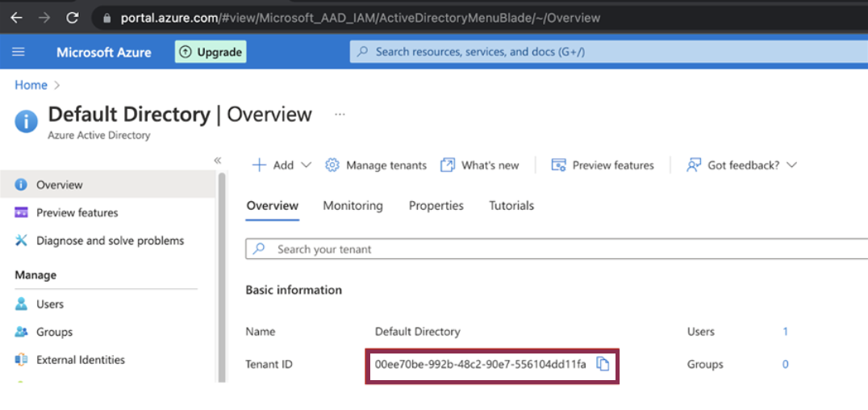Screen dimensions: 868x410
Task: Click Manage tenants in the toolbar
Action: [x=376, y=165]
